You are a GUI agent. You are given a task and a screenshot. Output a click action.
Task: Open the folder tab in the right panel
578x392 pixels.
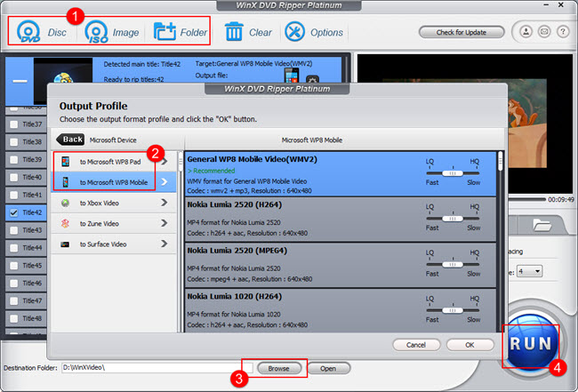point(542,224)
